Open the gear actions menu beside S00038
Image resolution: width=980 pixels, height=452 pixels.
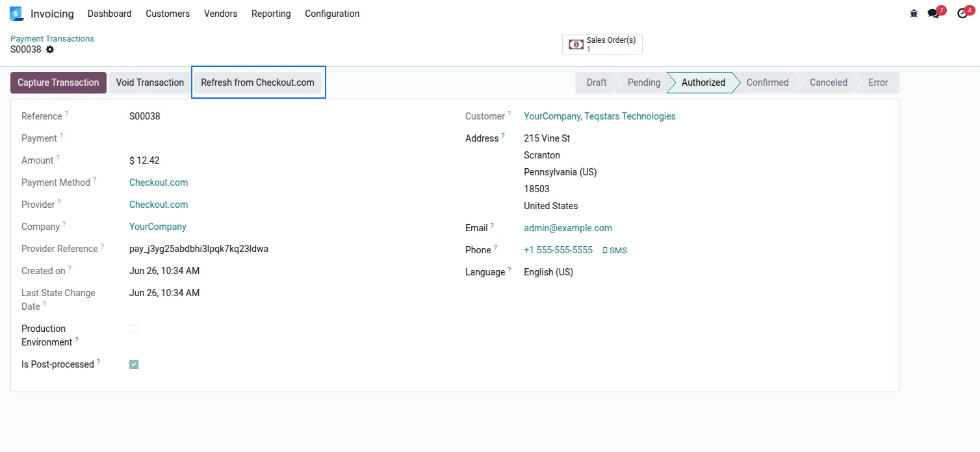click(x=50, y=49)
